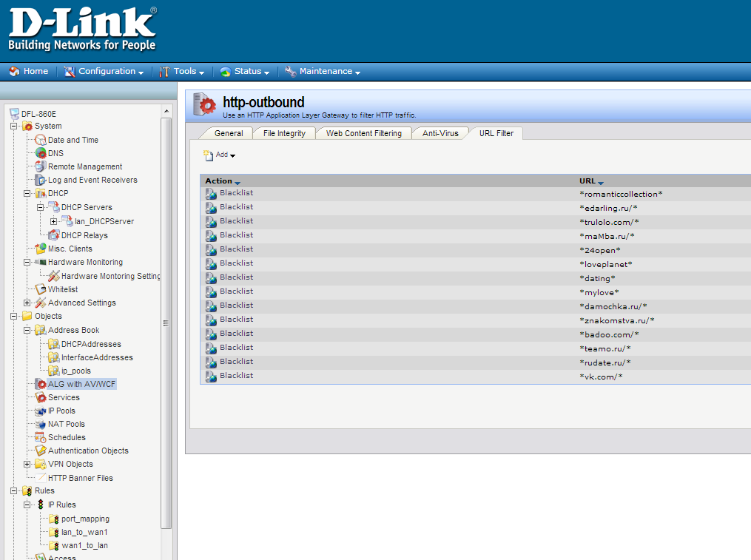This screenshot has height=560, width=751.
Task: Open the Blacklist entry for *badoo.com/*
Action: click(236, 334)
